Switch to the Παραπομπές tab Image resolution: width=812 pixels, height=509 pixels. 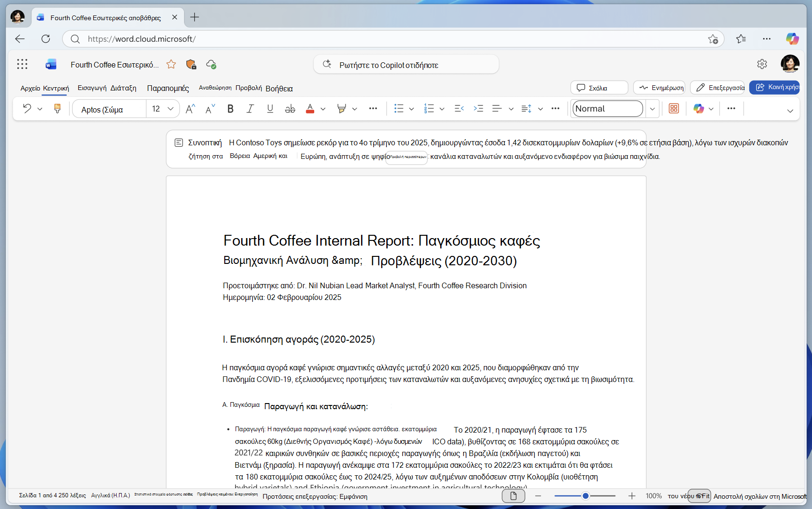point(168,88)
